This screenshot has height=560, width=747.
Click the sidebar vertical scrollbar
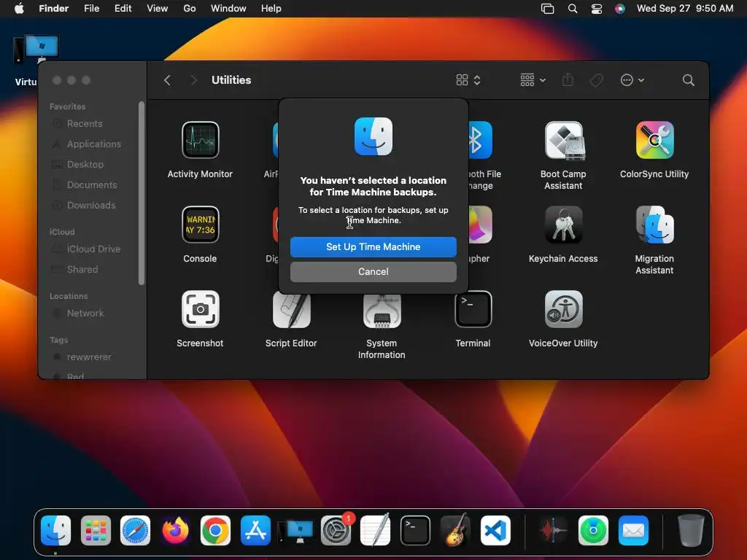click(x=142, y=193)
